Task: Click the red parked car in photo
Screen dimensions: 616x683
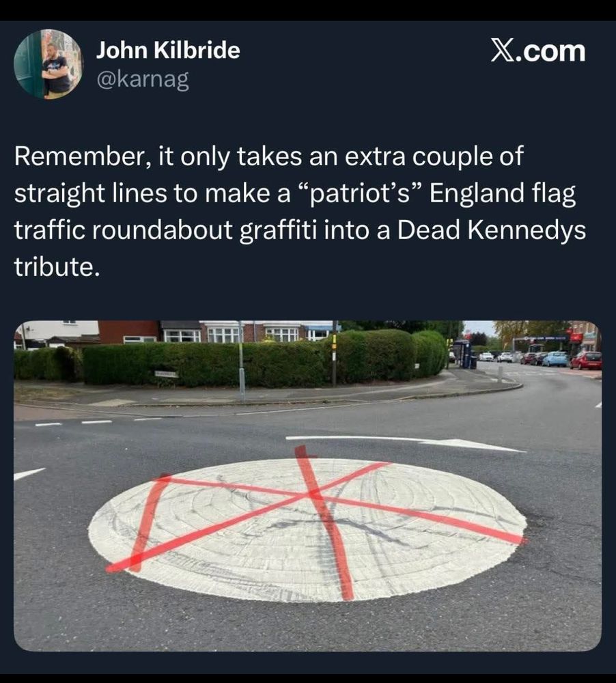Action: click(585, 361)
